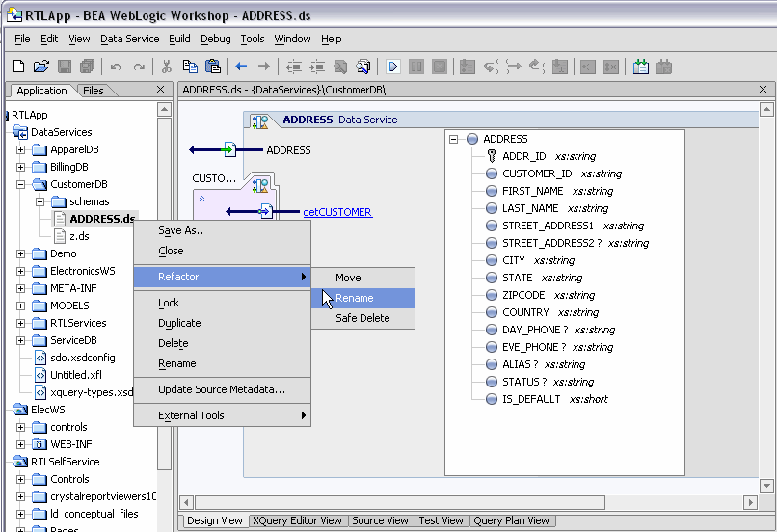Click the horizontal scrollbar in Design View

pyautogui.click(x=400, y=502)
